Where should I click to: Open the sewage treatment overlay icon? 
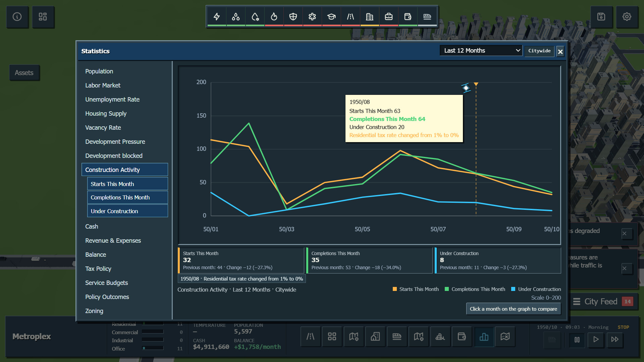255,16
